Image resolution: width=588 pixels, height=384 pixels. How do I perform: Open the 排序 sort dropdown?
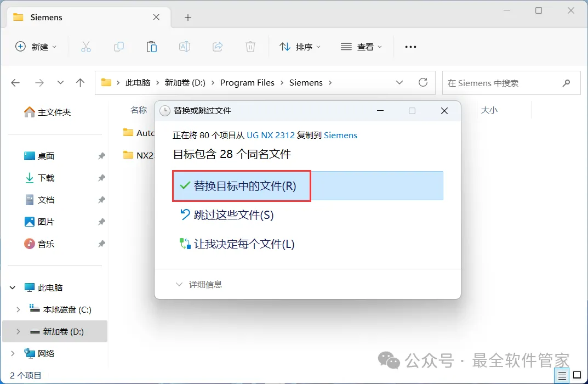300,47
